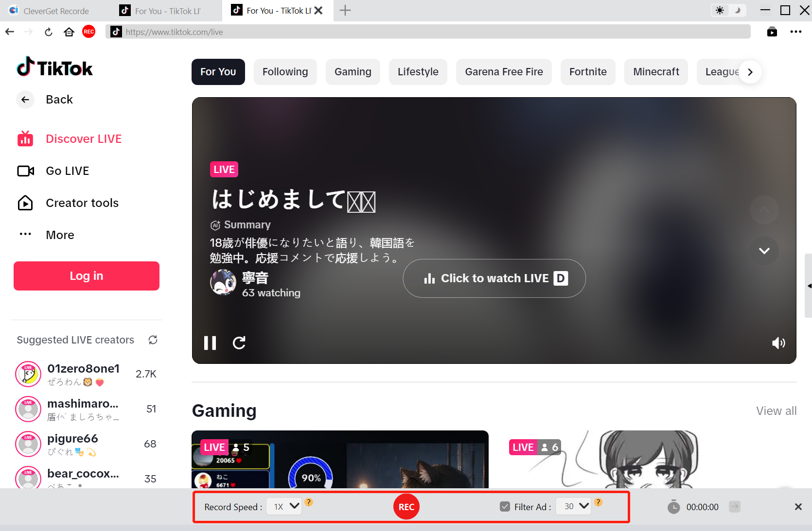
Task: Mute the live stream volume
Action: click(778, 343)
